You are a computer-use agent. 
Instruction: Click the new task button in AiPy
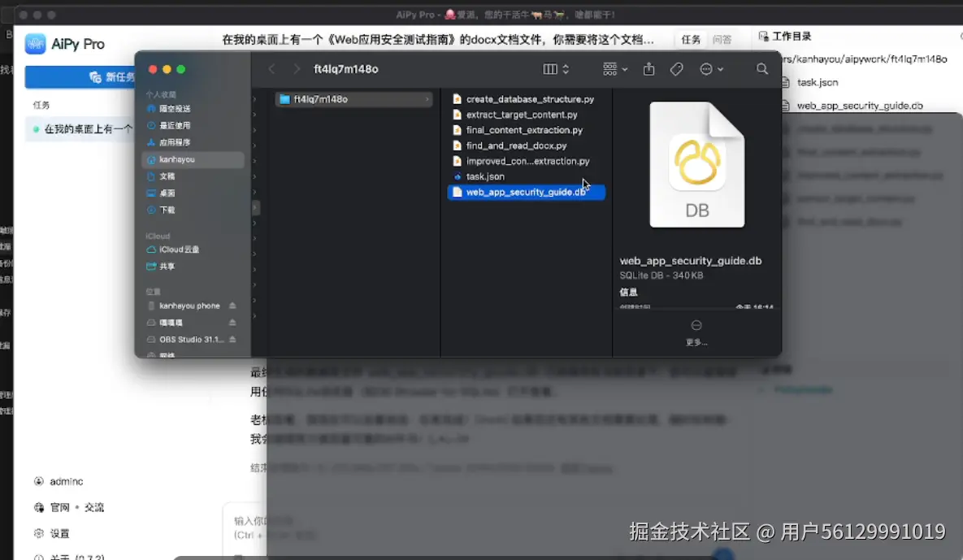80,76
